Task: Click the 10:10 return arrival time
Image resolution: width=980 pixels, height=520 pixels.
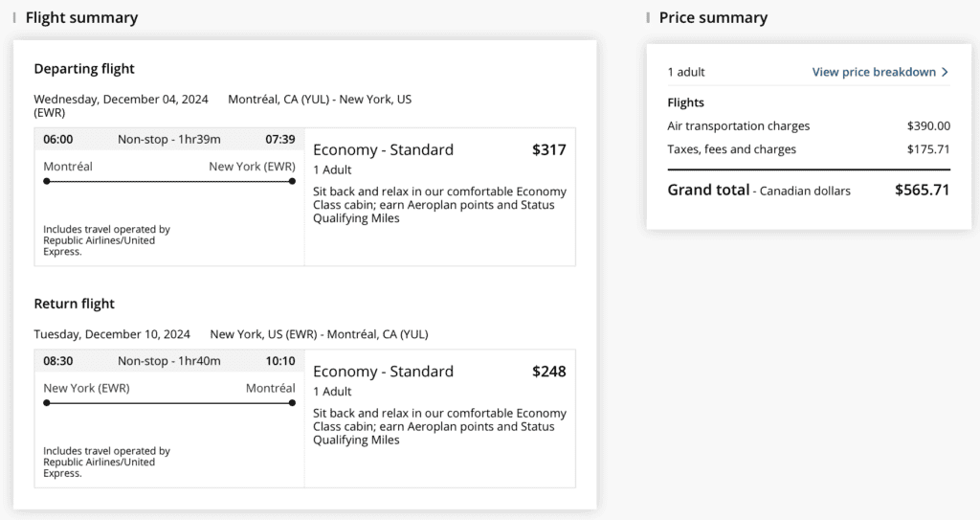Action: pyautogui.click(x=279, y=361)
